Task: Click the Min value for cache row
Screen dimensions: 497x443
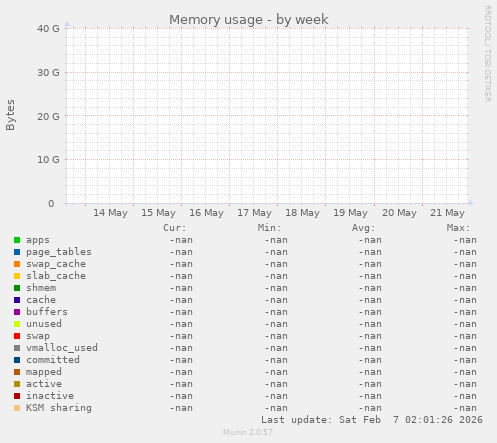Action: (276, 300)
